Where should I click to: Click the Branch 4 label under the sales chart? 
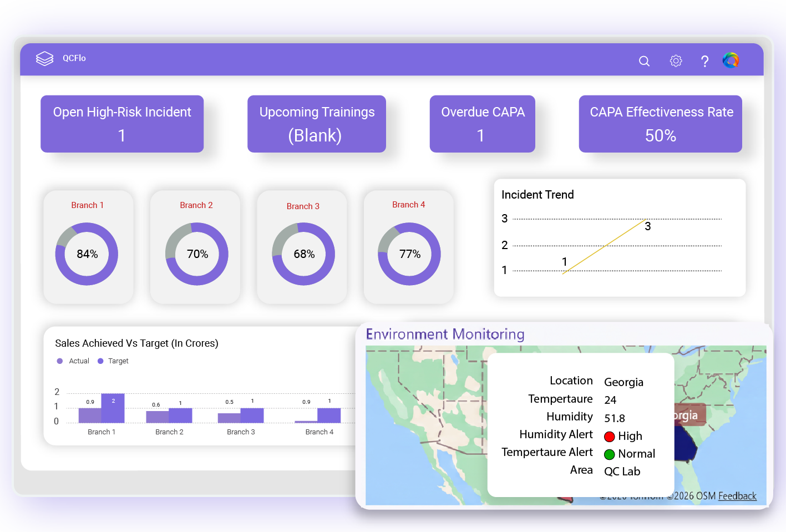(x=320, y=432)
